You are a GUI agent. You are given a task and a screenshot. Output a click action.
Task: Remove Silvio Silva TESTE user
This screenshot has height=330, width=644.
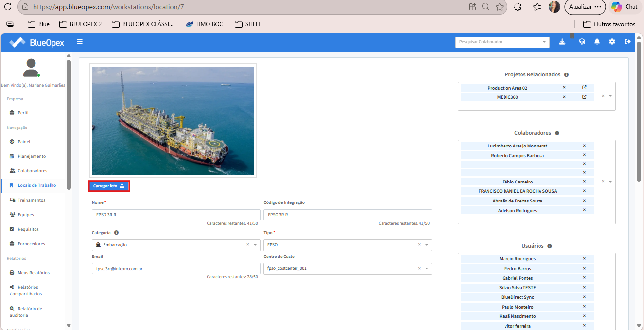(584, 287)
